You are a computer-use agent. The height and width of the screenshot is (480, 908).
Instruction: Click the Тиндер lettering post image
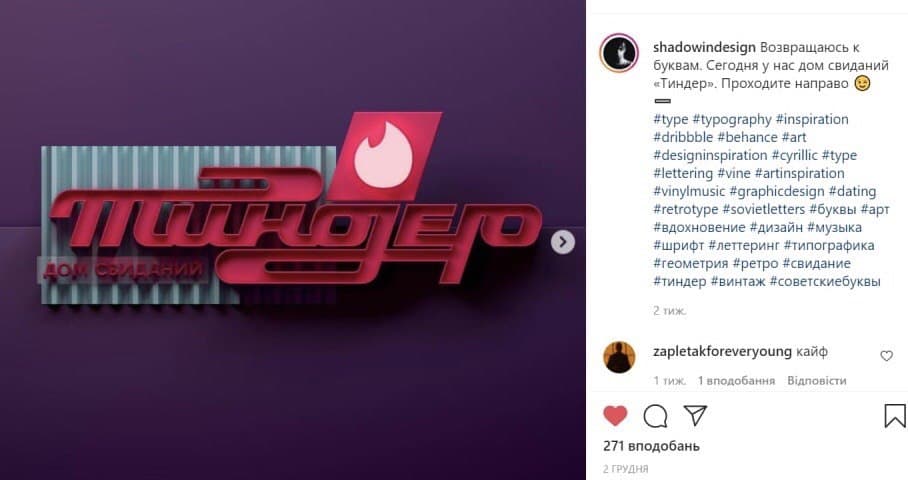pyautogui.click(x=293, y=240)
